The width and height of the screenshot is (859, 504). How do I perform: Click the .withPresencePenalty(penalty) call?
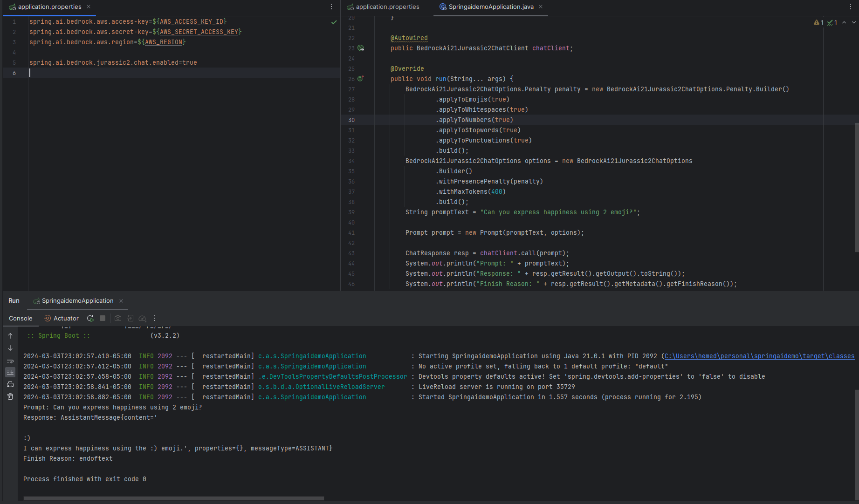click(489, 181)
